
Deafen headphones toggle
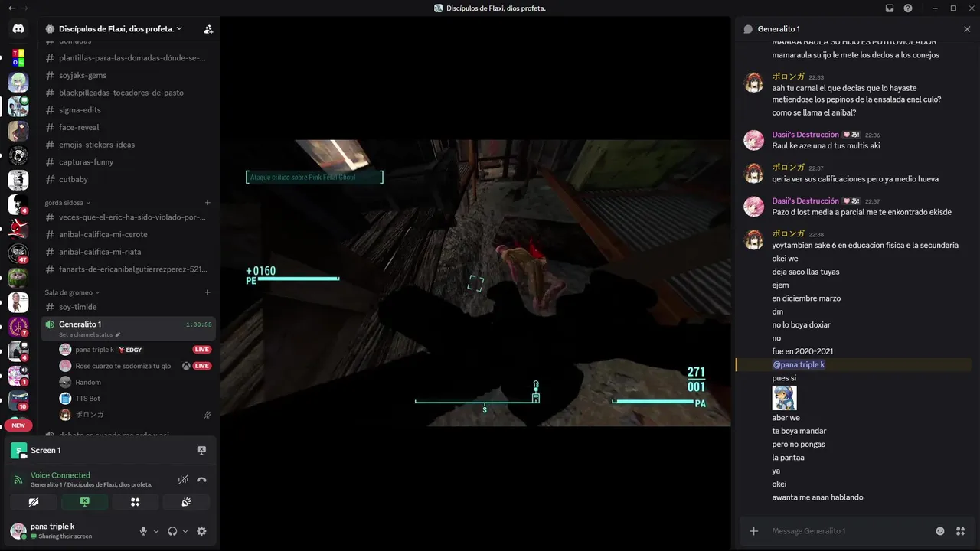tap(172, 531)
